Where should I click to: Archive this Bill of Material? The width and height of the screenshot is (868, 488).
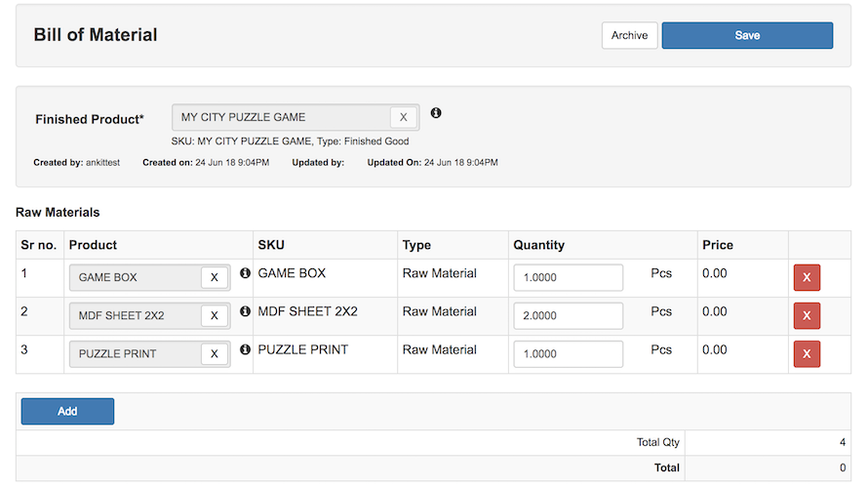pos(629,35)
